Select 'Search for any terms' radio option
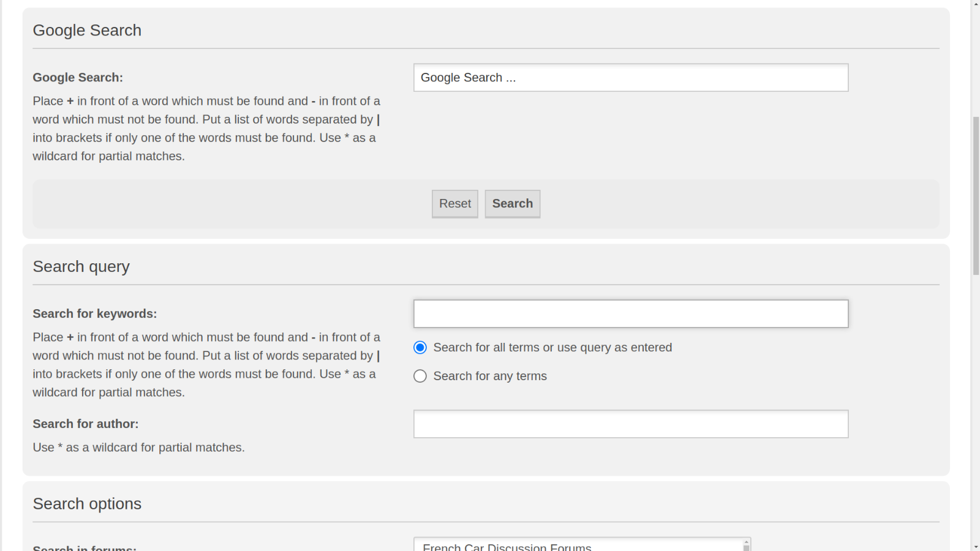Screen dimensions: 980x551 click(x=420, y=376)
